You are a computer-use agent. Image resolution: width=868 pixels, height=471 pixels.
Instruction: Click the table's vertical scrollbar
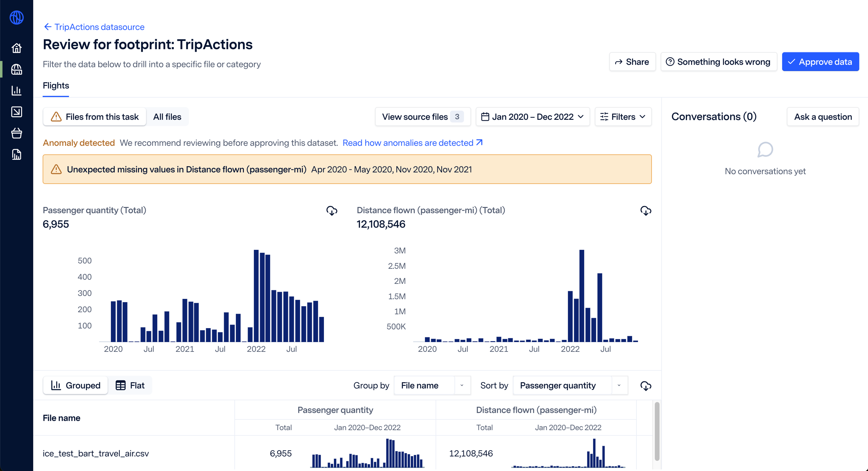[x=657, y=431]
